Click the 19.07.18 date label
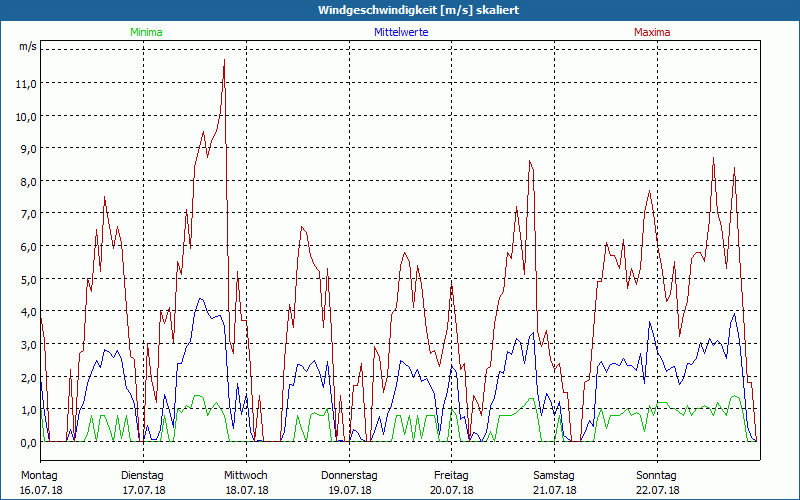800x500 pixels. pos(348,490)
